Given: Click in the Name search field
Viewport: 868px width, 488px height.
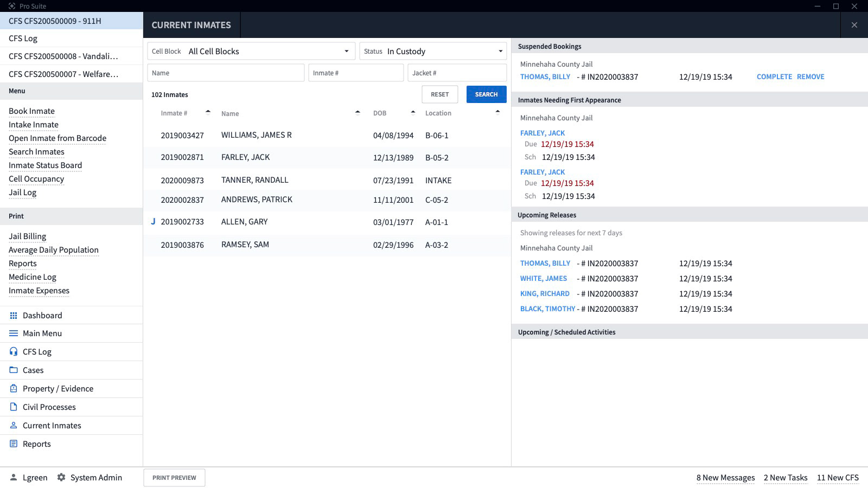Looking at the screenshot, I should pos(226,73).
